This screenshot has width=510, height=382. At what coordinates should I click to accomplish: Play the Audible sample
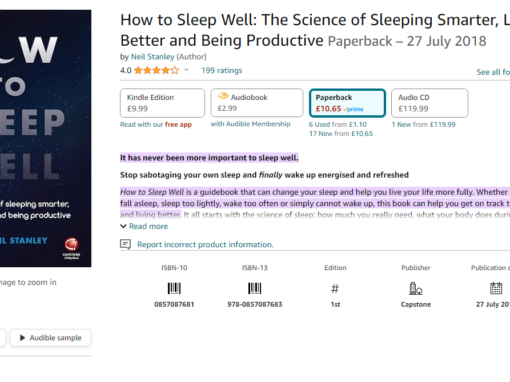tap(50, 338)
